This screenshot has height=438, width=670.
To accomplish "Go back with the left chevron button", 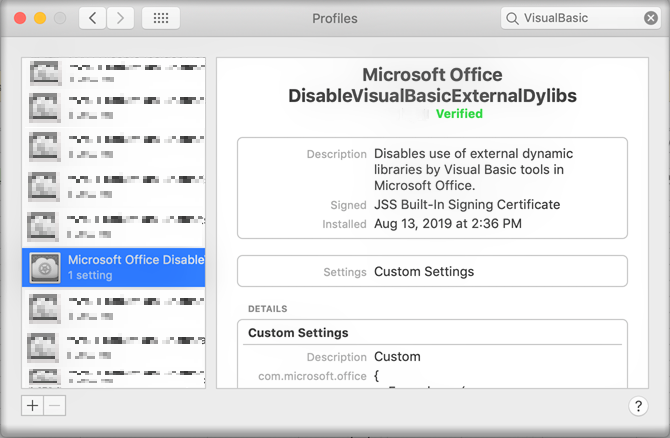I will click(92, 18).
